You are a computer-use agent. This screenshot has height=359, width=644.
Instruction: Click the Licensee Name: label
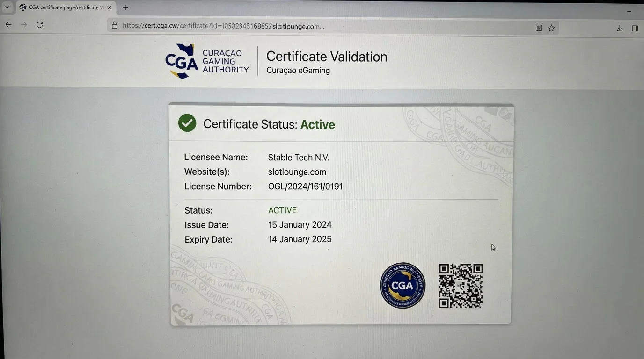[x=216, y=158]
